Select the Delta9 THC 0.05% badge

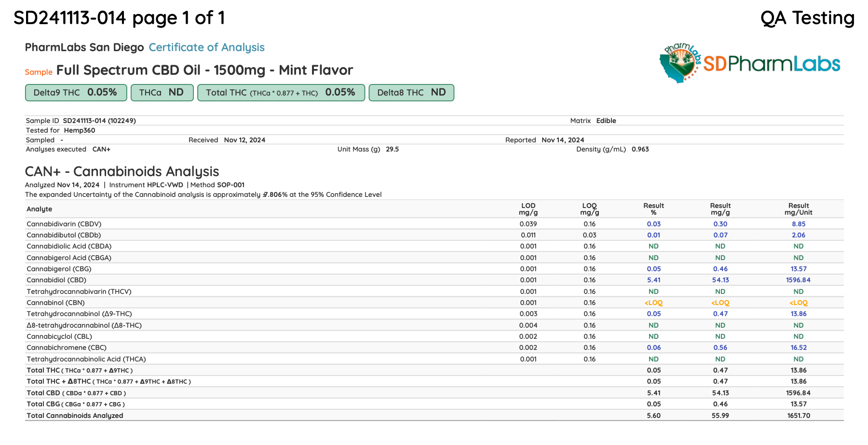tap(76, 93)
